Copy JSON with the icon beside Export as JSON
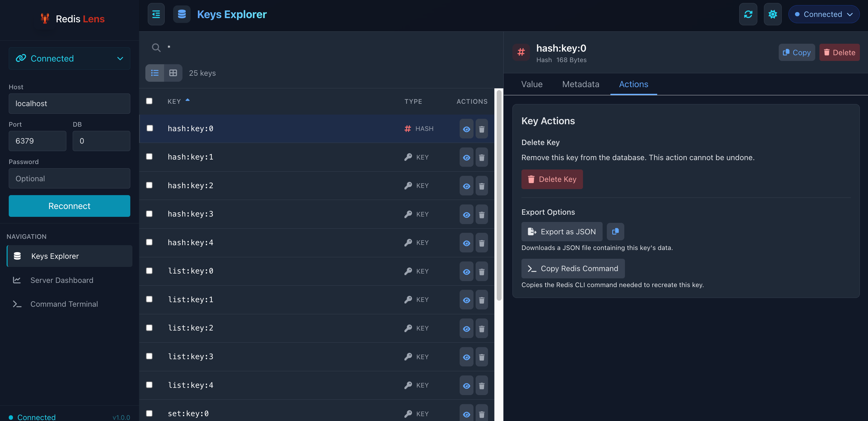This screenshot has height=421, width=868. click(x=615, y=231)
